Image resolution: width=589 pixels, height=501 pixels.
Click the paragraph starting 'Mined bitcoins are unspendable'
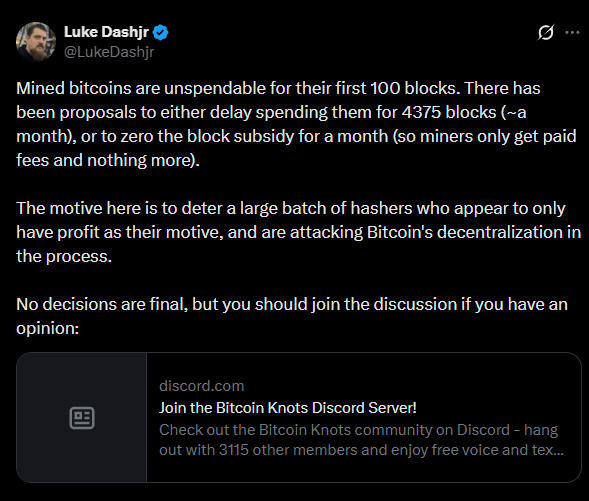pyautogui.click(x=296, y=124)
